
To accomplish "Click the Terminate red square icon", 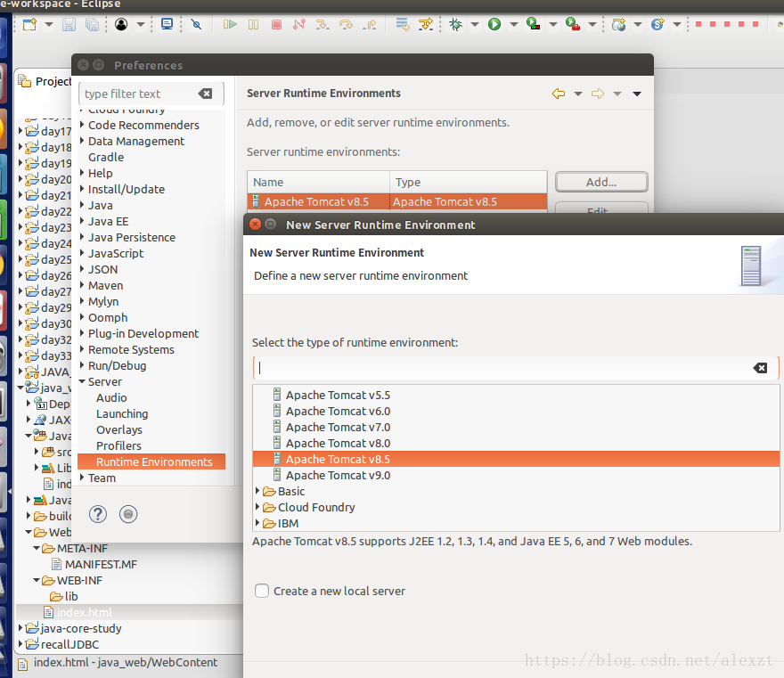I will point(276,24).
